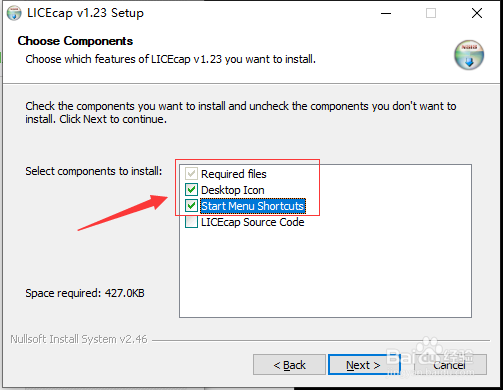Minimize the setup window

coord(386,13)
